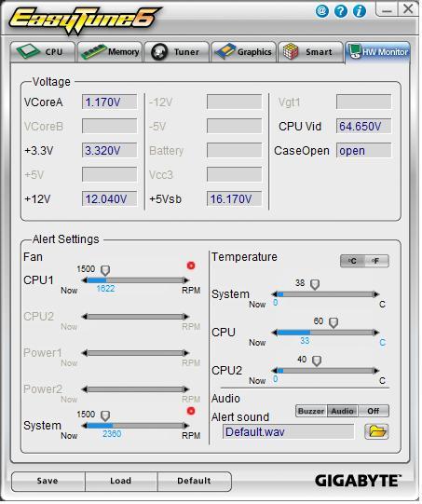422x504 pixels.
Task: Click the +5Vsb 16.170V value field
Action: [x=234, y=199]
